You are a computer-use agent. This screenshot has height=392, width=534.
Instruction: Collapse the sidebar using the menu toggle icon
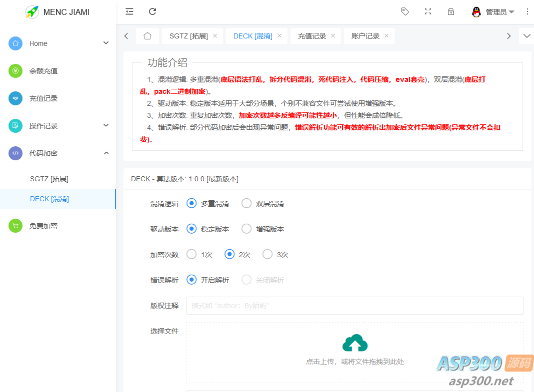click(129, 11)
